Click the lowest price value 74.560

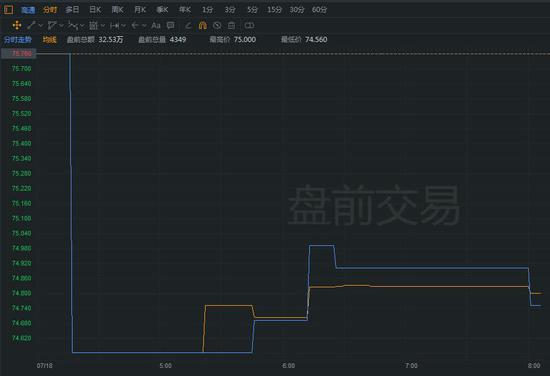click(316, 40)
